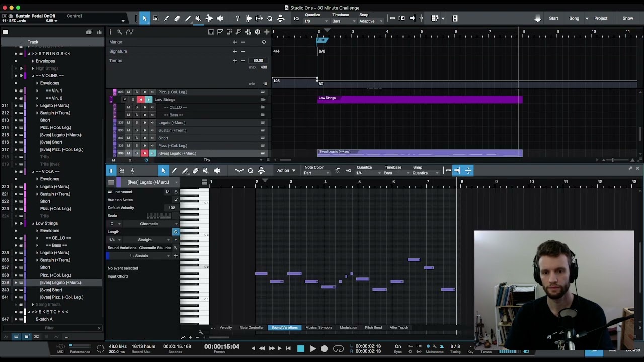The width and height of the screenshot is (644, 362).
Task: Click the color swatch beside 1 - Sustain
Action: (108, 256)
